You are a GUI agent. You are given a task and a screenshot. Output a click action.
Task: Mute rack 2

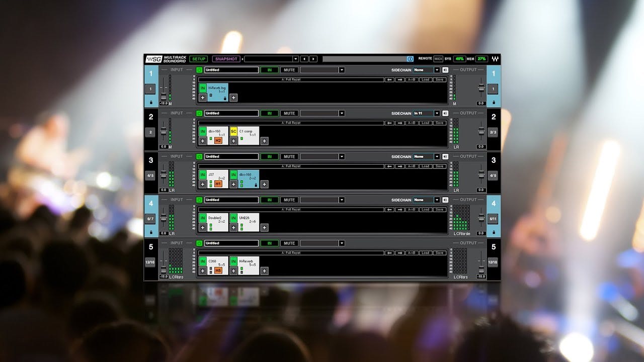288,113
